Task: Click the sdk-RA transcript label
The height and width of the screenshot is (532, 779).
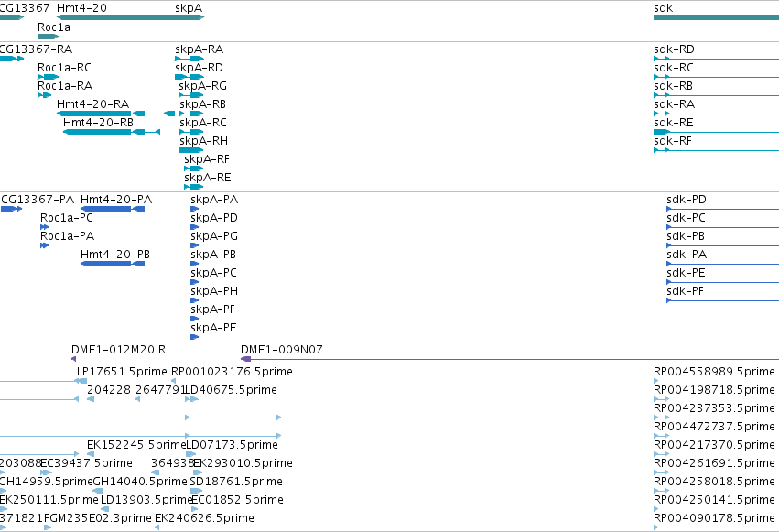Action: pos(674,104)
